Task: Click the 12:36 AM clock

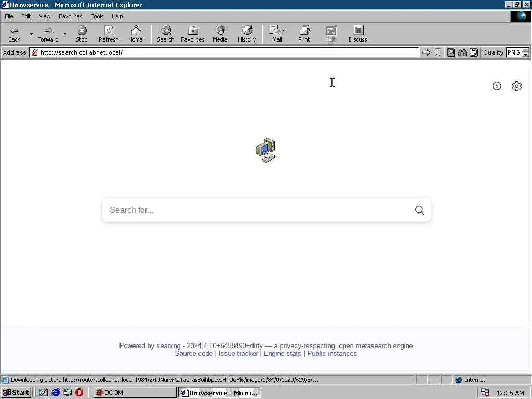Action: point(510,393)
